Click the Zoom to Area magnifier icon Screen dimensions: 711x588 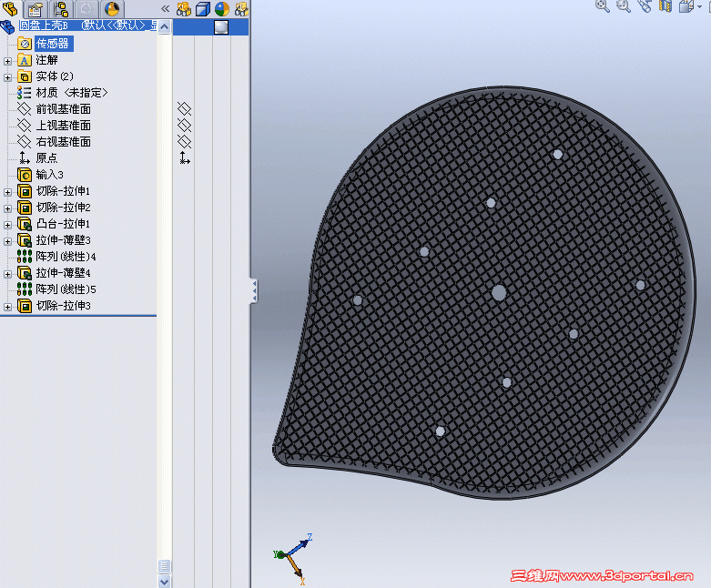624,5
